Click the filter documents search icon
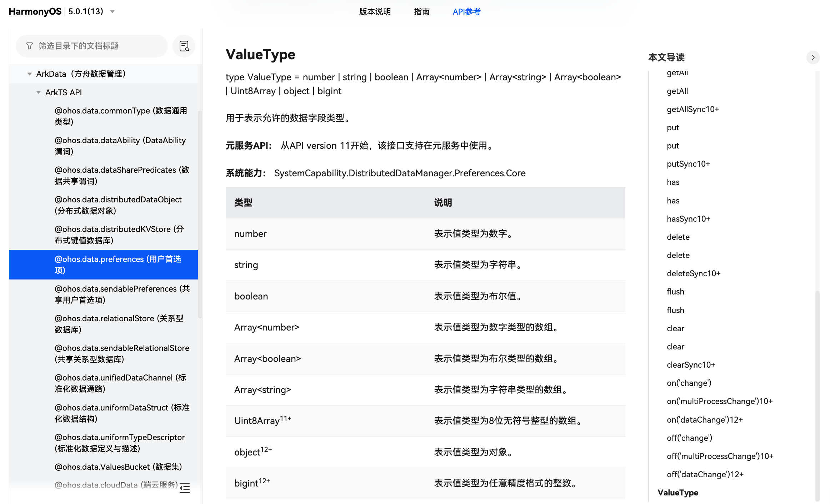The height and width of the screenshot is (504, 830). click(184, 47)
